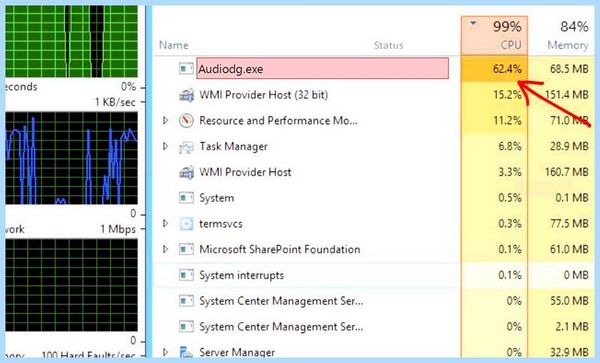The image size is (600, 363).
Task: Click the 28.9 MB memory value
Action: [569, 147]
